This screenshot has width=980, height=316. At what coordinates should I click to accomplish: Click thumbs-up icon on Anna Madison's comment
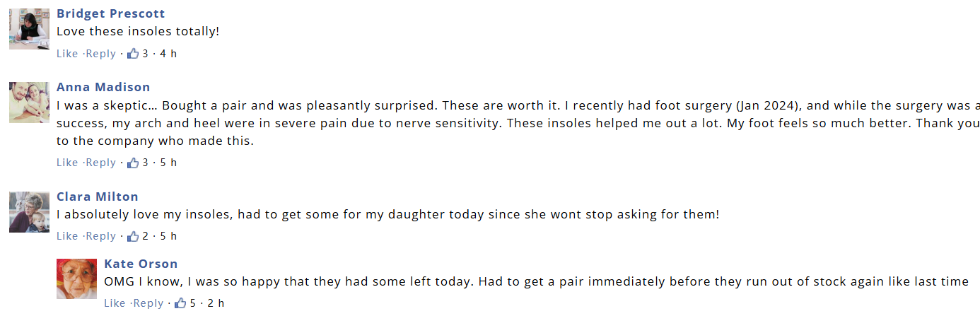133,163
